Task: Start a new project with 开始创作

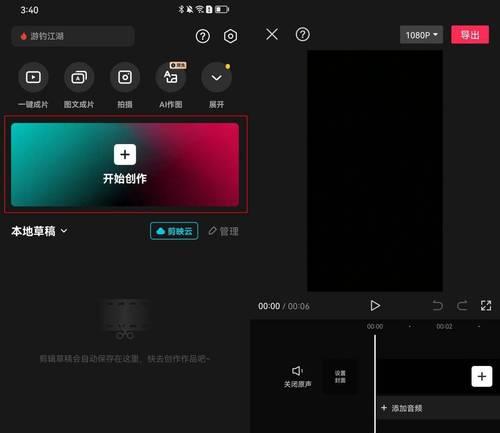Action: point(125,165)
